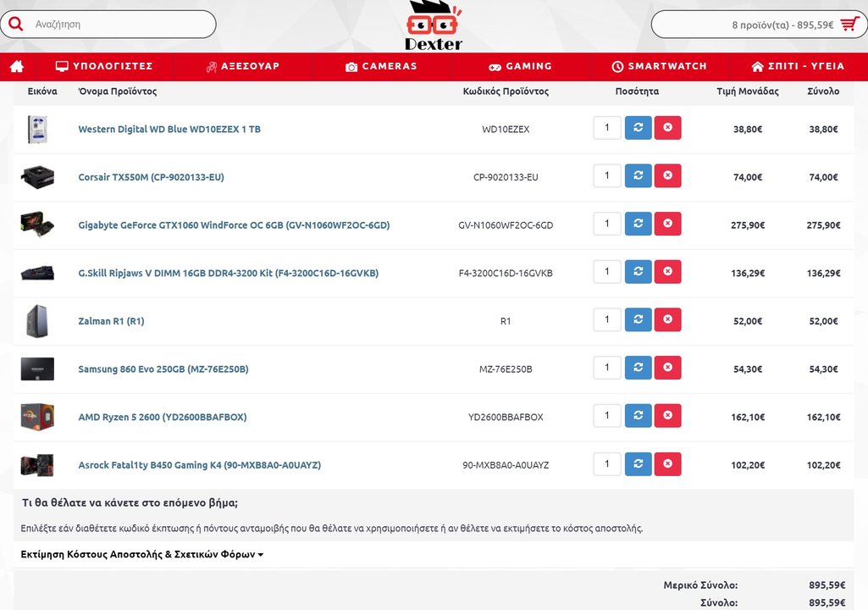
Task: Open the GAMING menu
Action: [520, 66]
